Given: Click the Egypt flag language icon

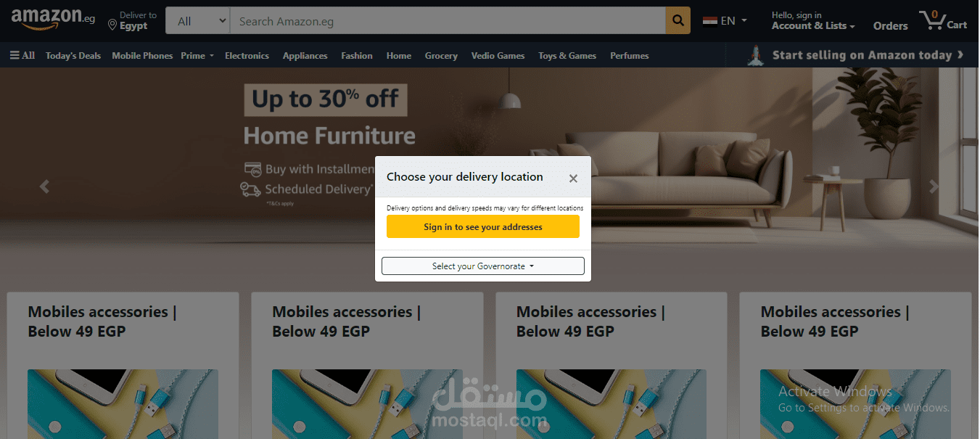Looking at the screenshot, I should [x=710, y=21].
